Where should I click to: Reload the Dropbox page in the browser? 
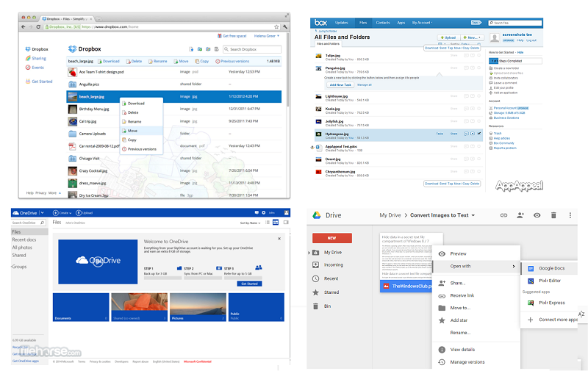click(38, 26)
